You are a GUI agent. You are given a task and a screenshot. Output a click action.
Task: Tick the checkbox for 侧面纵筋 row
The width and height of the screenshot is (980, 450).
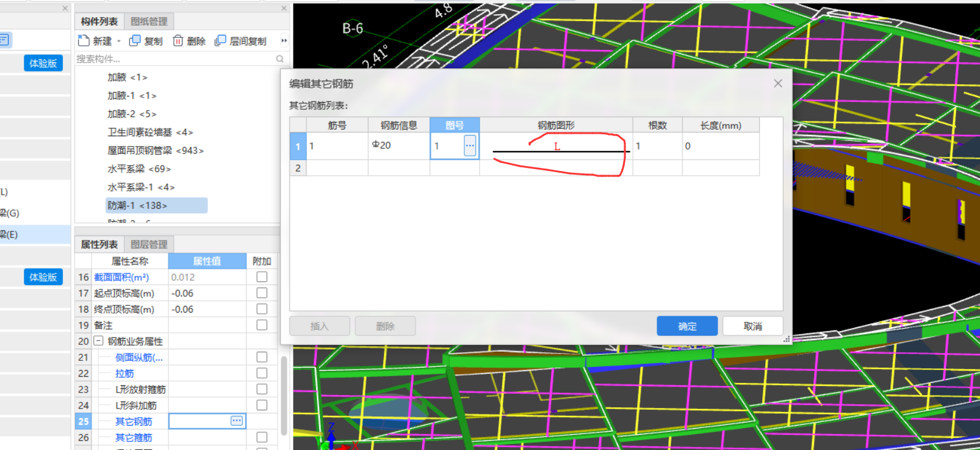(x=262, y=357)
